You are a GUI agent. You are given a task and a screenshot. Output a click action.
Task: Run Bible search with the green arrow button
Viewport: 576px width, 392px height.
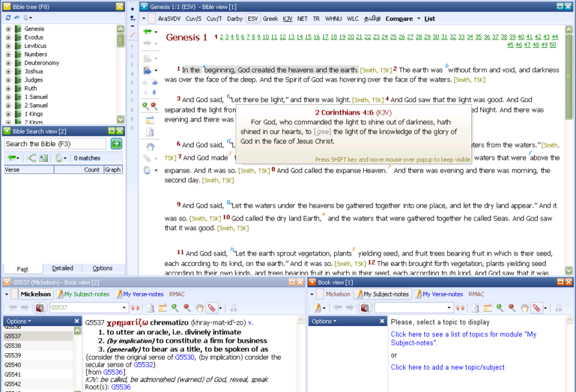[116, 144]
